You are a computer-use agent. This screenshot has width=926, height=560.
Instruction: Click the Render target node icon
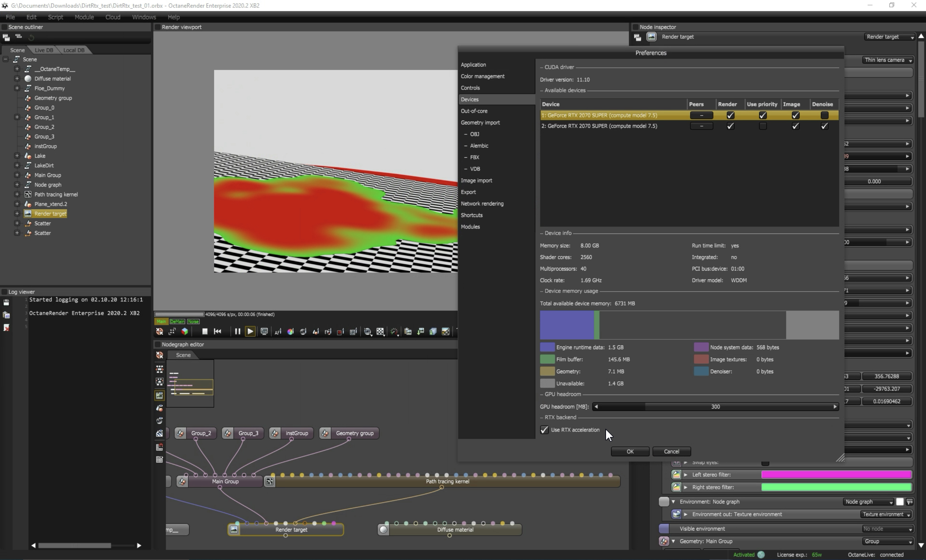tap(234, 529)
